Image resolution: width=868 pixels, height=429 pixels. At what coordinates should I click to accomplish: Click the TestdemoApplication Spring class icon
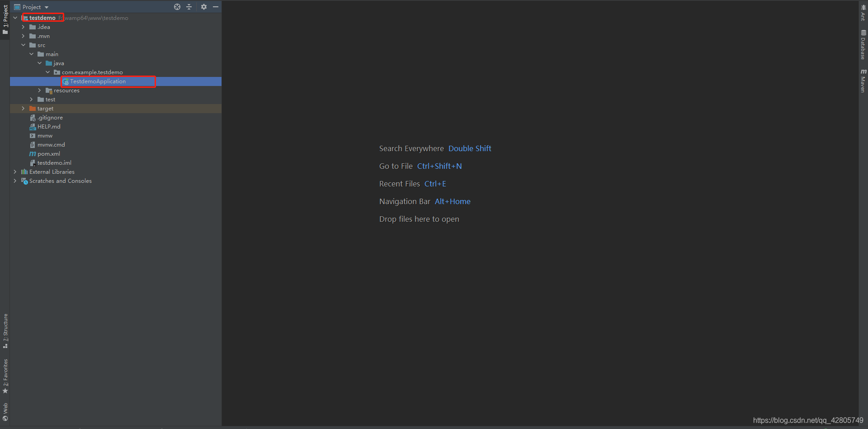point(66,81)
